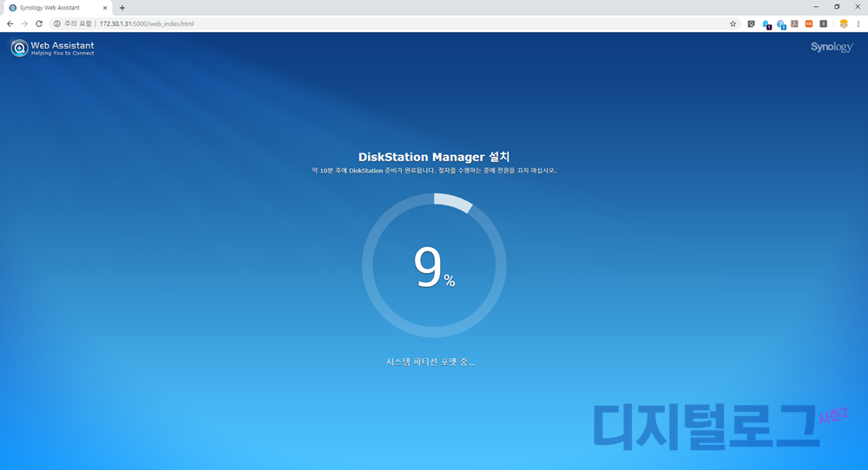Screen dimensions: 868x470
Task: Open the Adobe Acrobat PDF extension icon
Action: [x=794, y=23]
